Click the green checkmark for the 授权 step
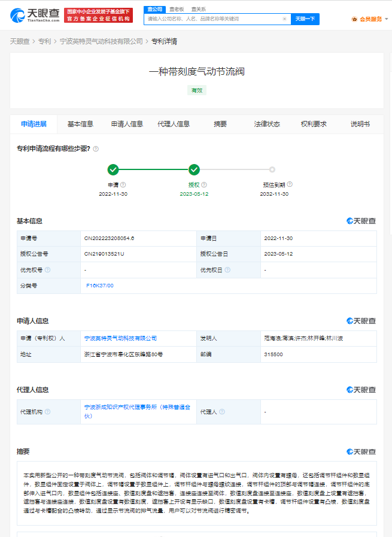The image size is (392, 537). coord(194,169)
